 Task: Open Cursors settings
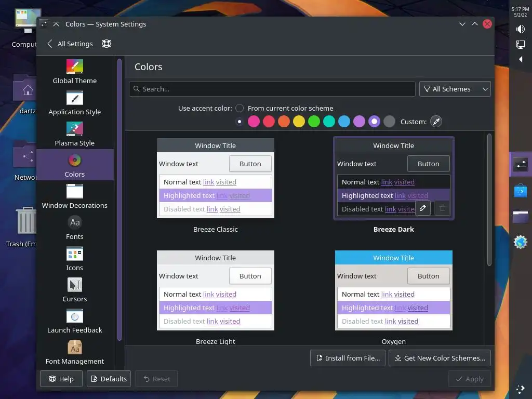click(75, 290)
